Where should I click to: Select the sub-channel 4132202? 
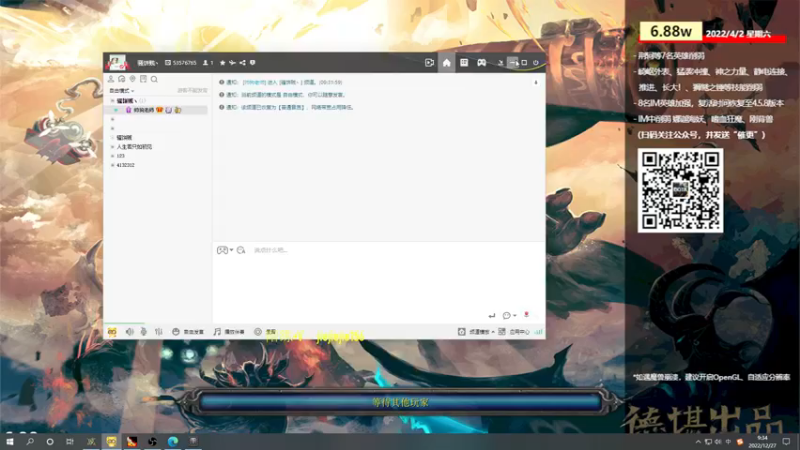(126, 165)
